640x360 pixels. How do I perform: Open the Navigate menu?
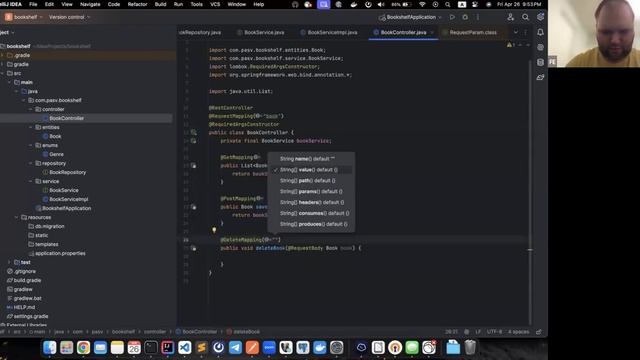pyautogui.click(x=90, y=4)
